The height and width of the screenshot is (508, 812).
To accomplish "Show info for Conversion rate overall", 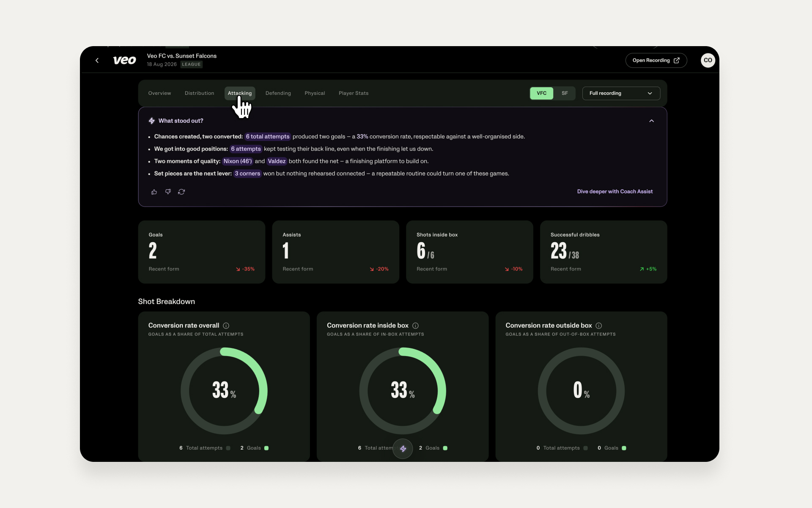I will [x=226, y=326].
